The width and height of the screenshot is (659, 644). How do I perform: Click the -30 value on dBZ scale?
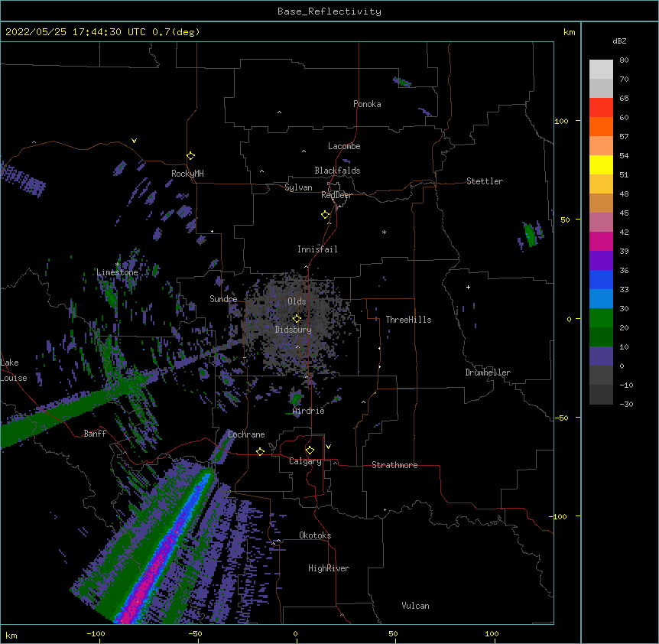[626, 404]
